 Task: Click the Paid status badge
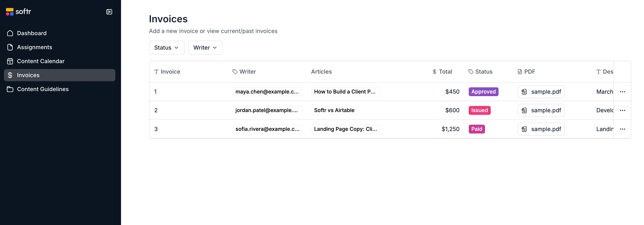476,129
